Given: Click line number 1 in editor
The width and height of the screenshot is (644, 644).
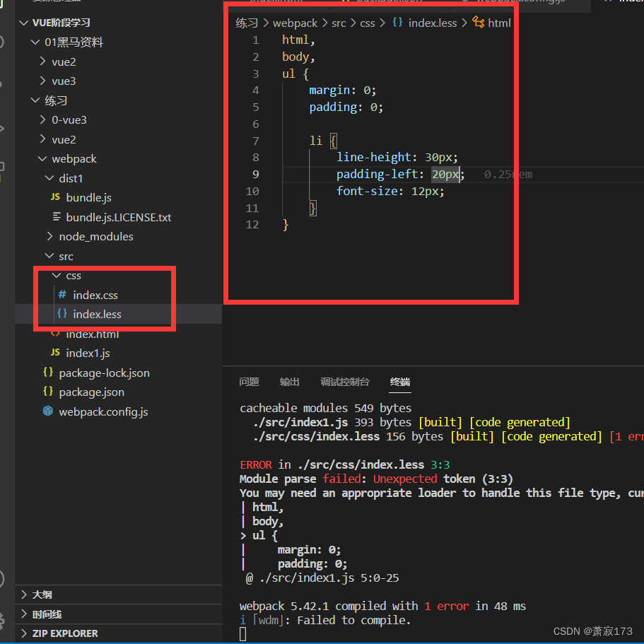Looking at the screenshot, I should point(255,40).
